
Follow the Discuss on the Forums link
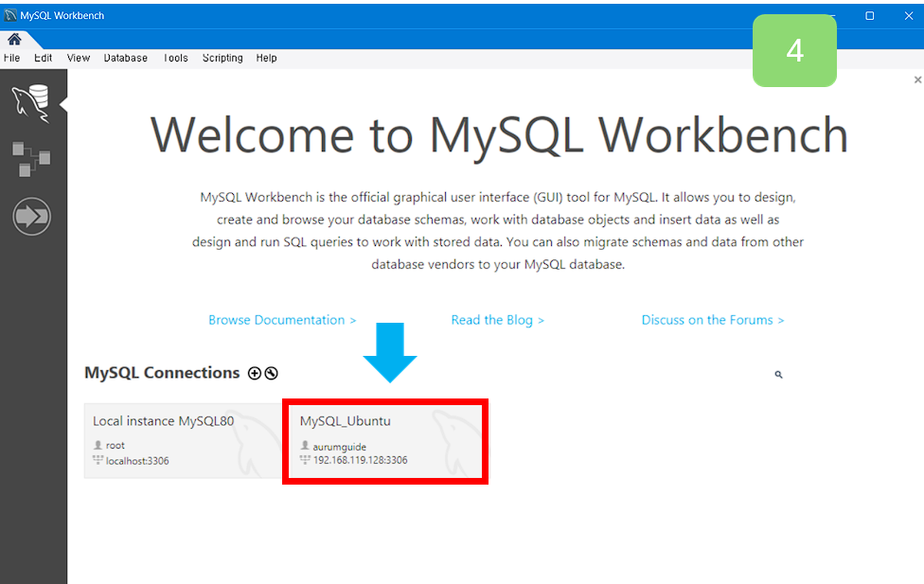click(713, 320)
